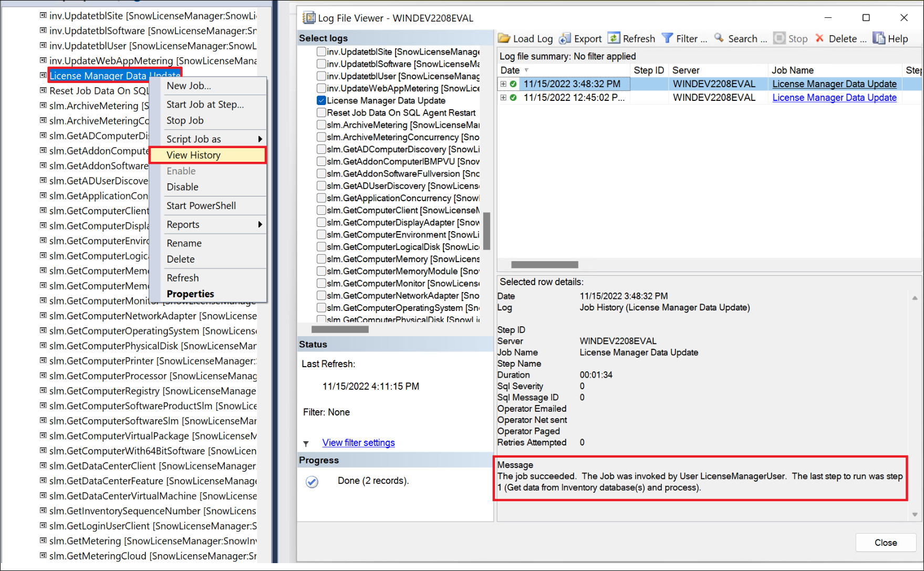This screenshot has height=571, width=924.
Task: Check the inv.UpdatetblSoftware log checkbox
Action: (321, 64)
